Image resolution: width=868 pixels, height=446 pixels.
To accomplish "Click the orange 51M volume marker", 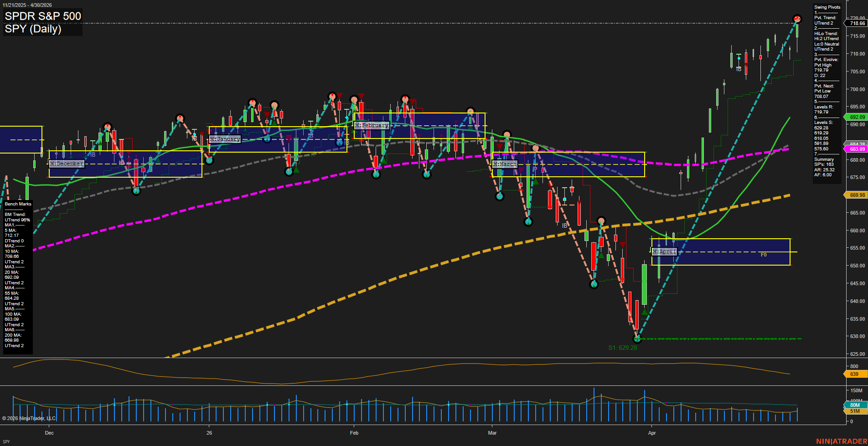I will tap(855, 411).
